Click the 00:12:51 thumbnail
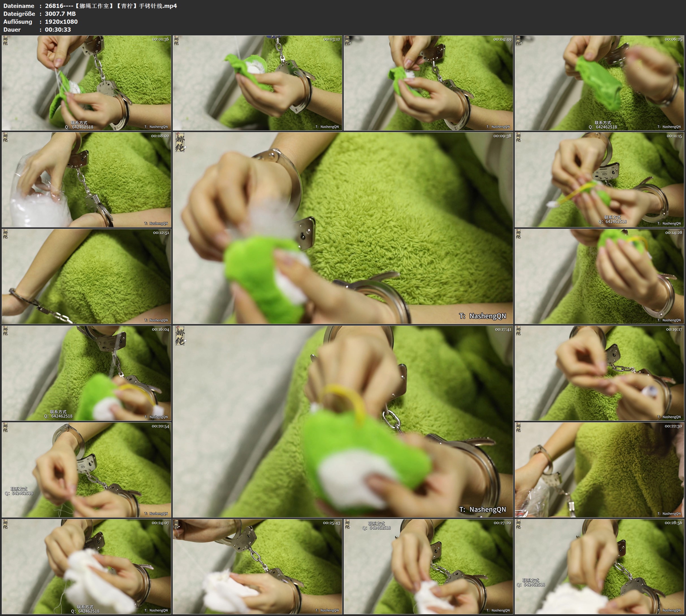Image resolution: width=686 pixels, height=616 pixels. coord(86,277)
